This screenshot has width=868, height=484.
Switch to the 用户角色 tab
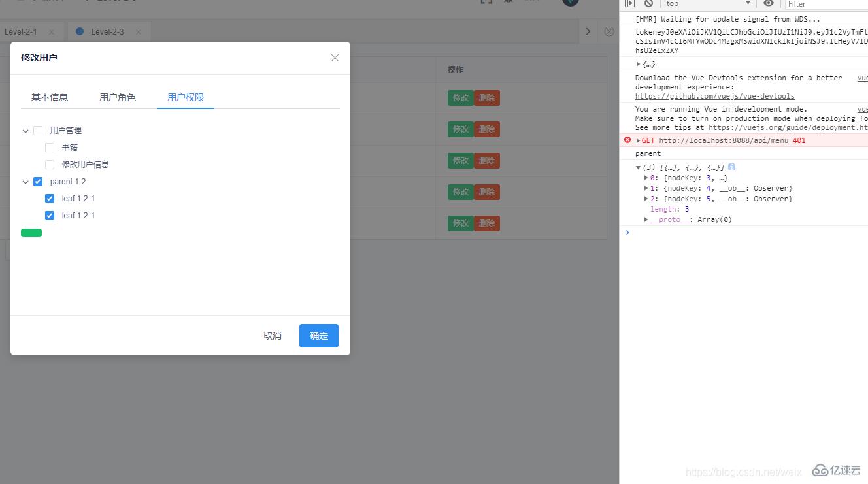pyautogui.click(x=118, y=97)
